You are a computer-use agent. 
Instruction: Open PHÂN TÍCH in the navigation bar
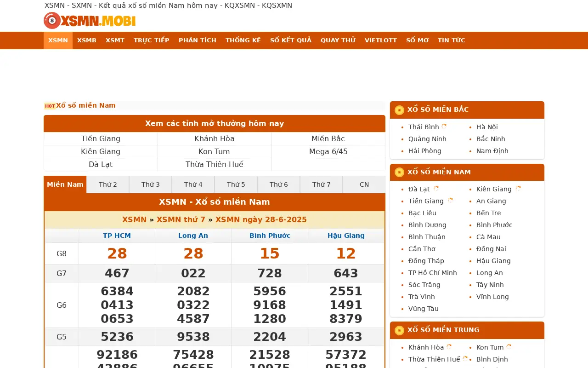coord(198,40)
